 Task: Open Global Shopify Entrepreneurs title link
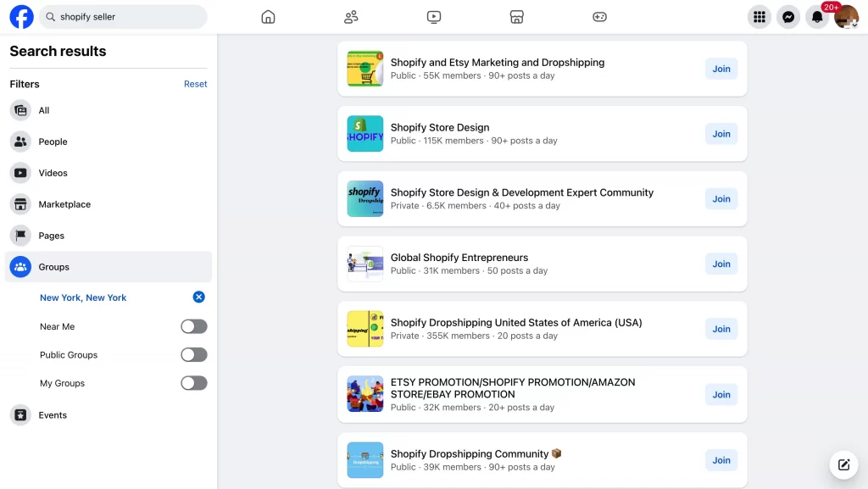point(459,258)
